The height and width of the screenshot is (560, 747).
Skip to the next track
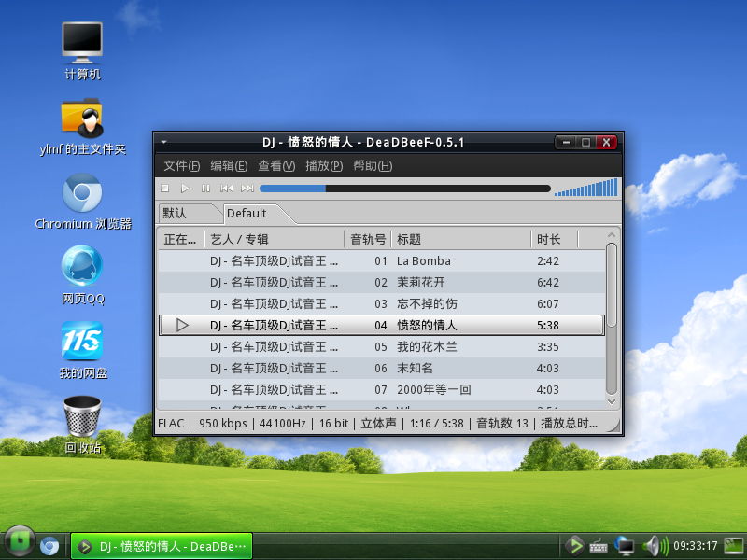click(246, 188)
